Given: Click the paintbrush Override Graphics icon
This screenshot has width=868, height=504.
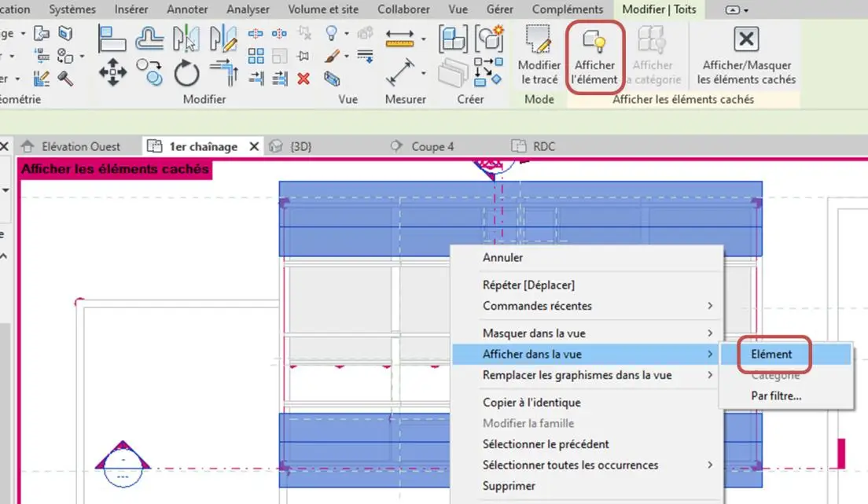Looking at the screenshot, I should [332, 56].
